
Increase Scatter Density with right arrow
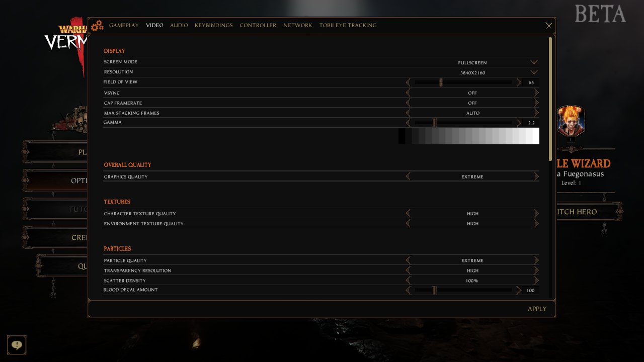(x=536, y=281)
